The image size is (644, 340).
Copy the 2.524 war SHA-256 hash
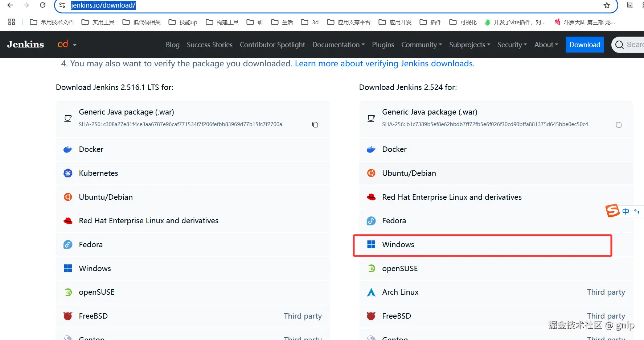[618, 125]
